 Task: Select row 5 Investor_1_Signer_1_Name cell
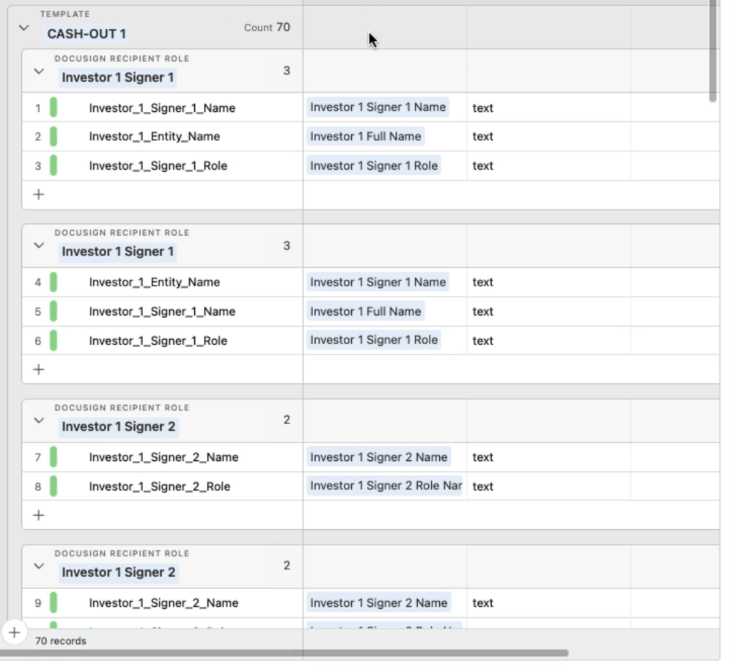pyautogui.click(x=162, y=312)
